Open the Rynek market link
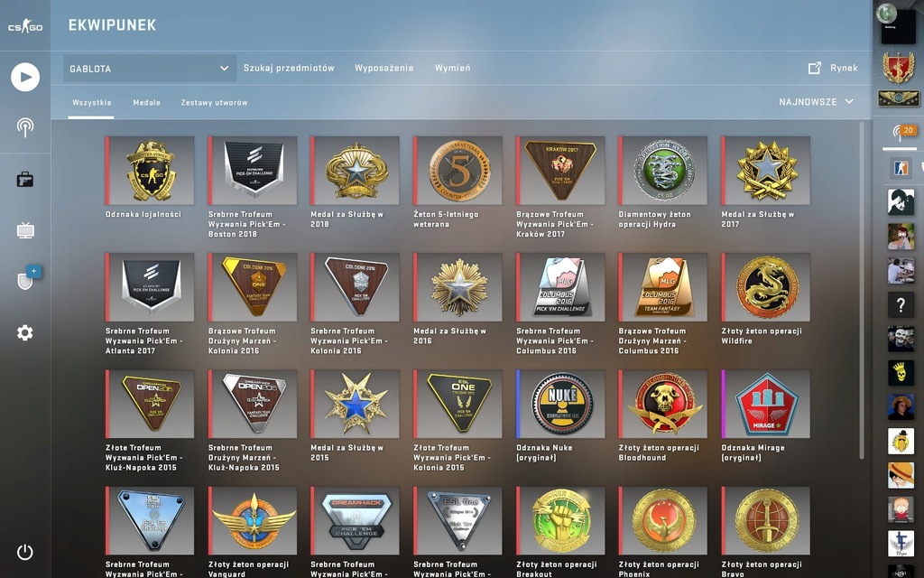924x578 pixels. [844, 68]
